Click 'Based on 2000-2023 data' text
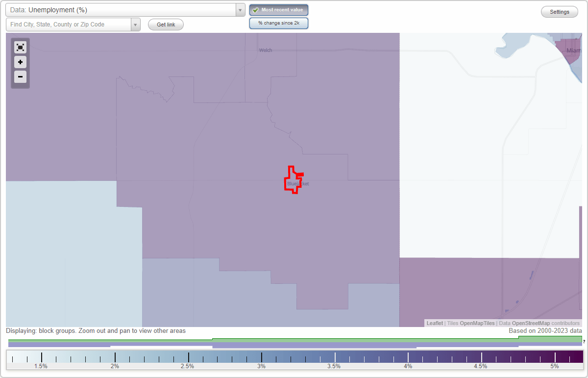This screenshot has height=378, width=588. (x=545, y=331)
